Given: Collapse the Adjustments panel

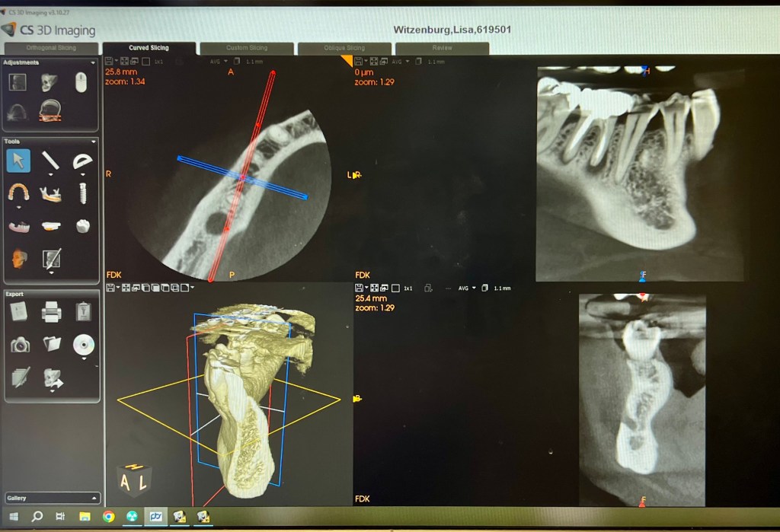Looking at the screenshot, I should 92,62.
